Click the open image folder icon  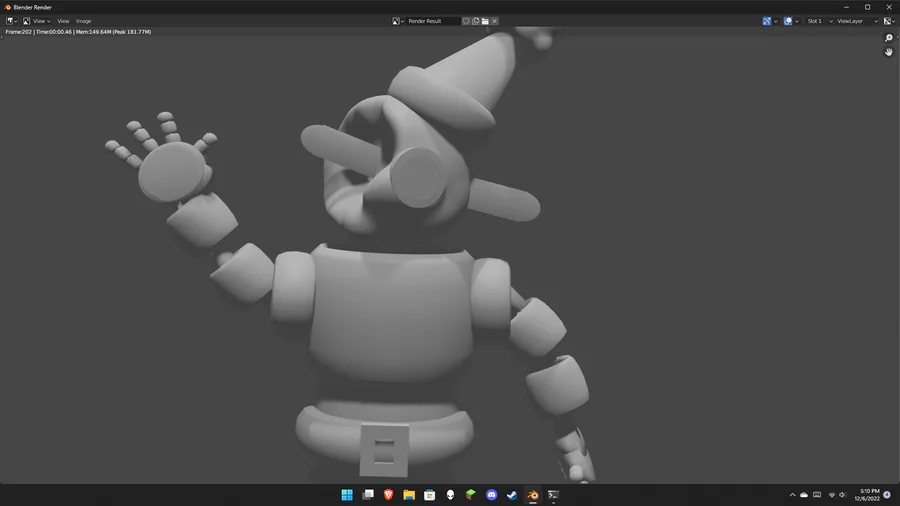(x=485, y=21)
